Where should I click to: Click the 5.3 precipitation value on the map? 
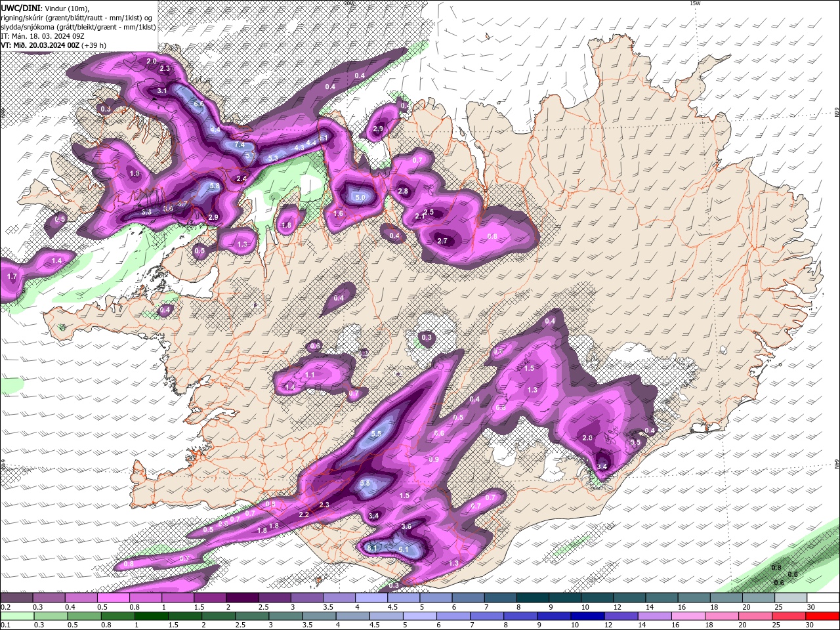(x=273, y=158)
